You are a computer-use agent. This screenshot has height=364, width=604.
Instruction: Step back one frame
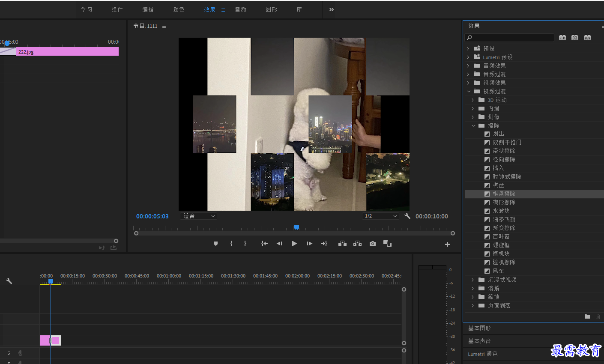click(279, 244)
